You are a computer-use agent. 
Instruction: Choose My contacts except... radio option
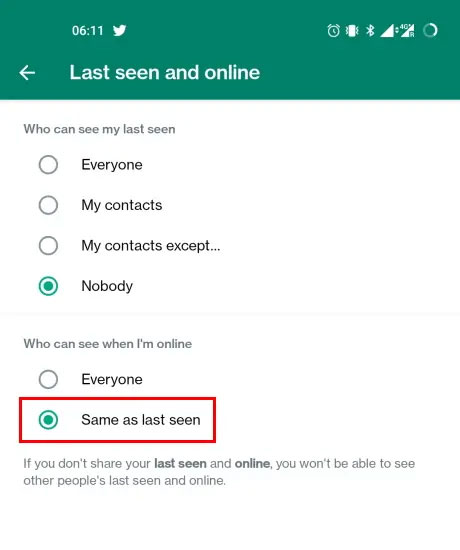click(48, 245)
